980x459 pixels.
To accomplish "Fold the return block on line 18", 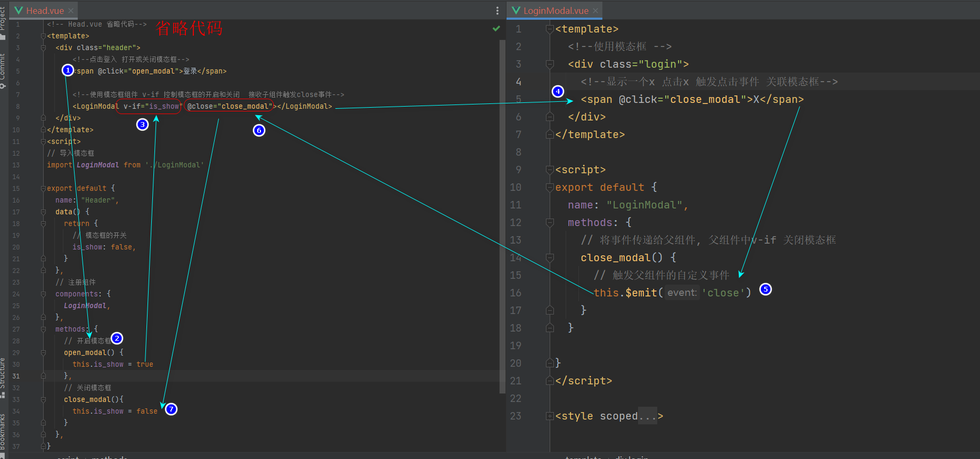I will click(x=43, y=224).
